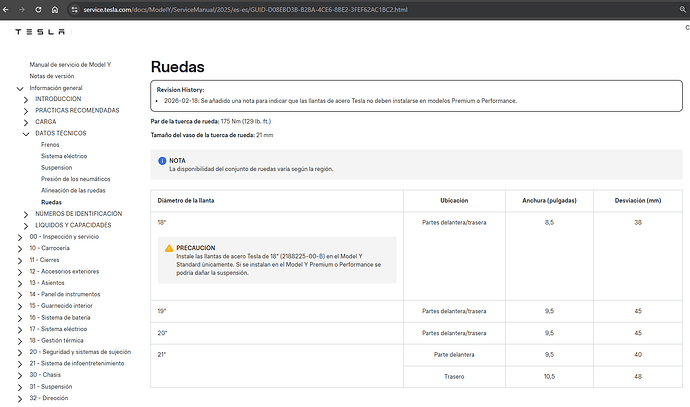Click the site info icon in the address bar
The width and height of the screenshot is (690, 407).
click(74, 9)
